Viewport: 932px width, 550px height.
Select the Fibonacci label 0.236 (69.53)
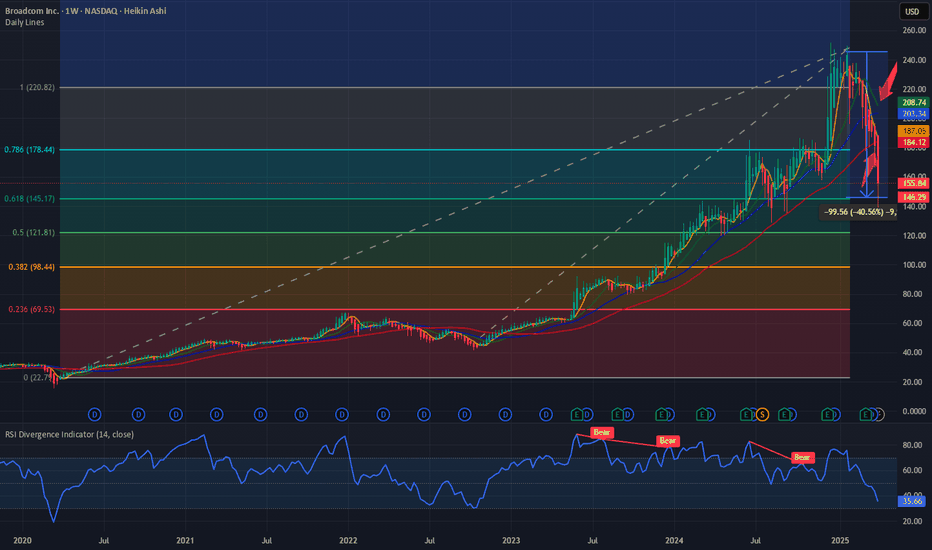pyautogui.click(x=32, y=309)
